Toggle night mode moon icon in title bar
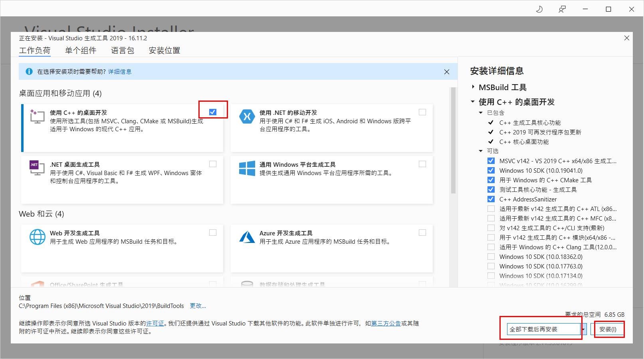Viewport: 644px width, 359px height. 539,9
